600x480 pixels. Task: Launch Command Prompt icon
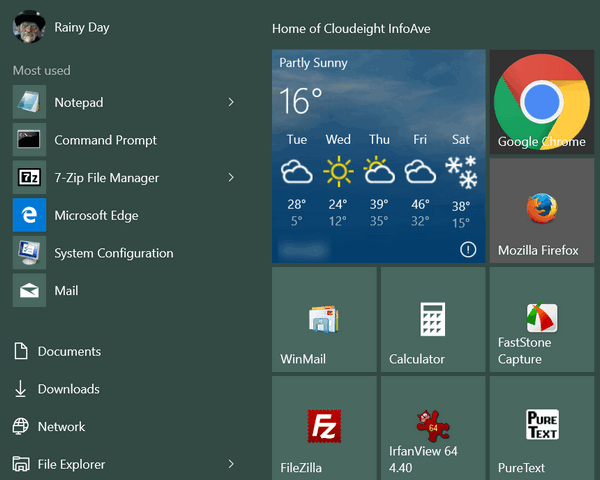click(29, 140)
